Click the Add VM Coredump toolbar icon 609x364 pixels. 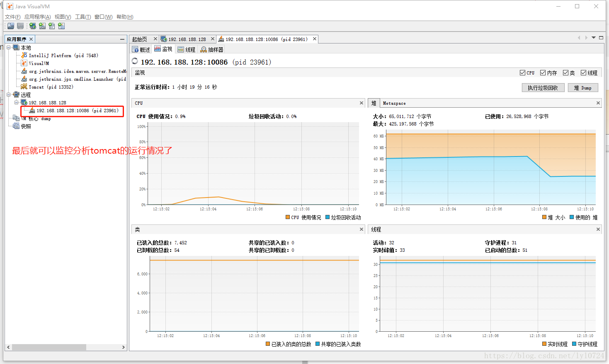51,26
